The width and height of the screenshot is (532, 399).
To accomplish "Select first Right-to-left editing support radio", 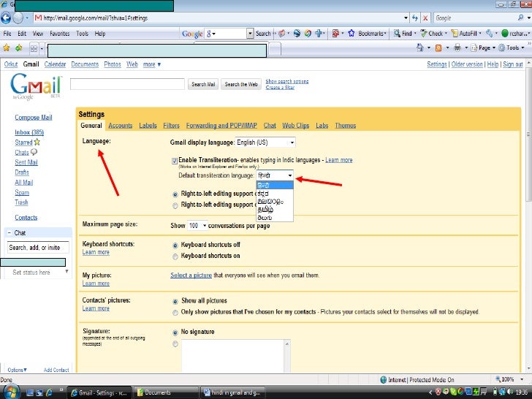I will (x=175, y=194).
